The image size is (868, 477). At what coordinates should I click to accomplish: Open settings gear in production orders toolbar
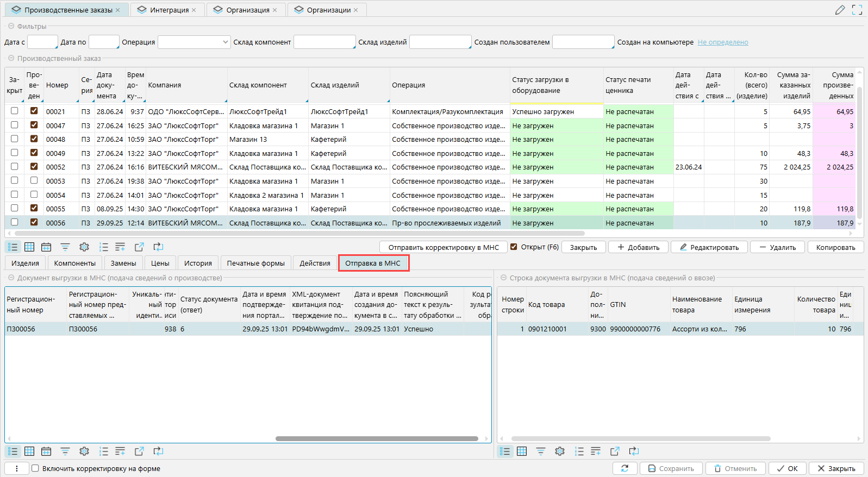coord(84,247)
